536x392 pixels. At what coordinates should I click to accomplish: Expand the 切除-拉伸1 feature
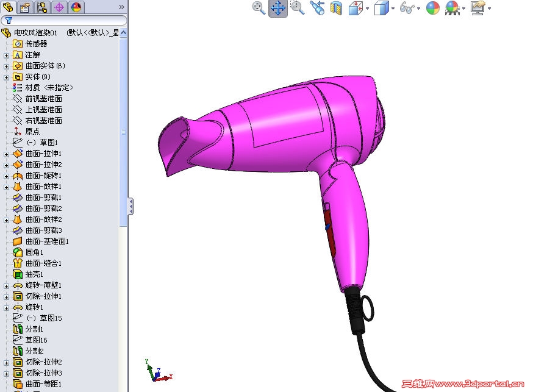click(6, 297)
